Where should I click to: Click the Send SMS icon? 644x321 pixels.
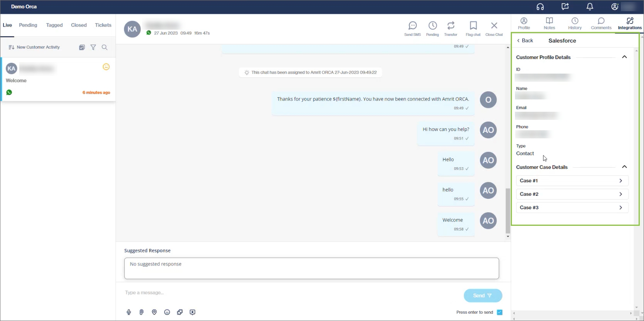(412, 26)
